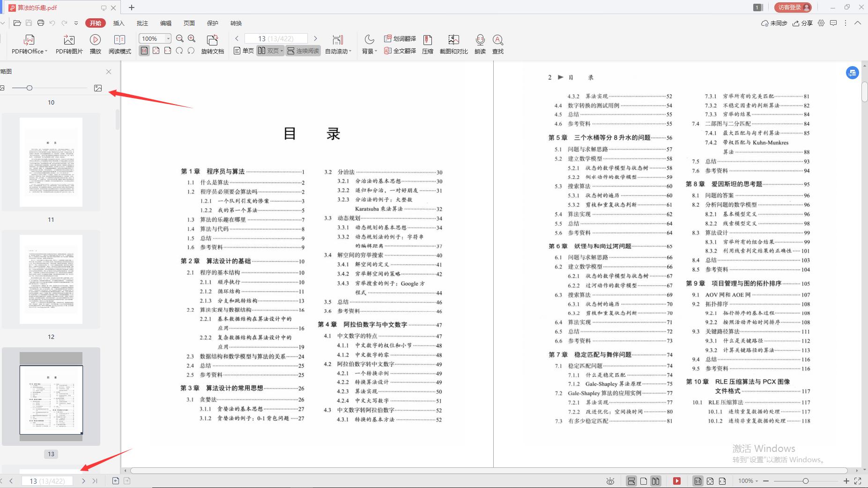
Task: Click the 压缩 compress tool
Action: coord(427,45)
